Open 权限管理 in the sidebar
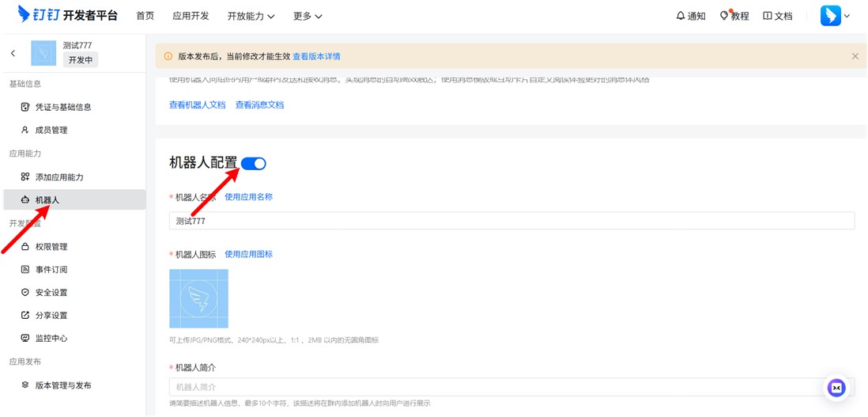This screenshot has height=417, width=868. (51, 247)
